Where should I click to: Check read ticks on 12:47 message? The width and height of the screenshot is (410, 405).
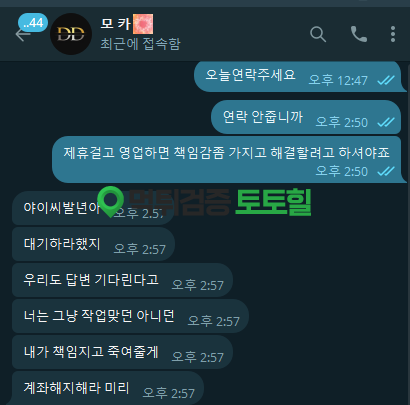[x=386, y=80]
